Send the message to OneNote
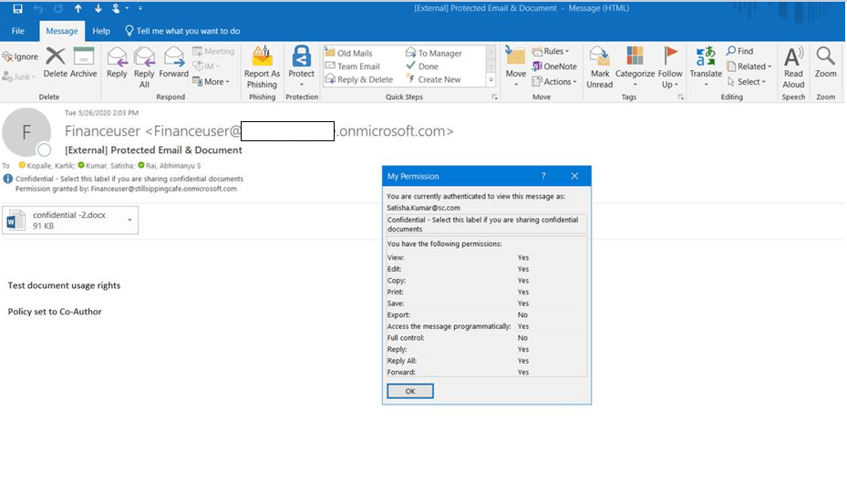This screenshot has height=504, width=847. pos(554,66)
